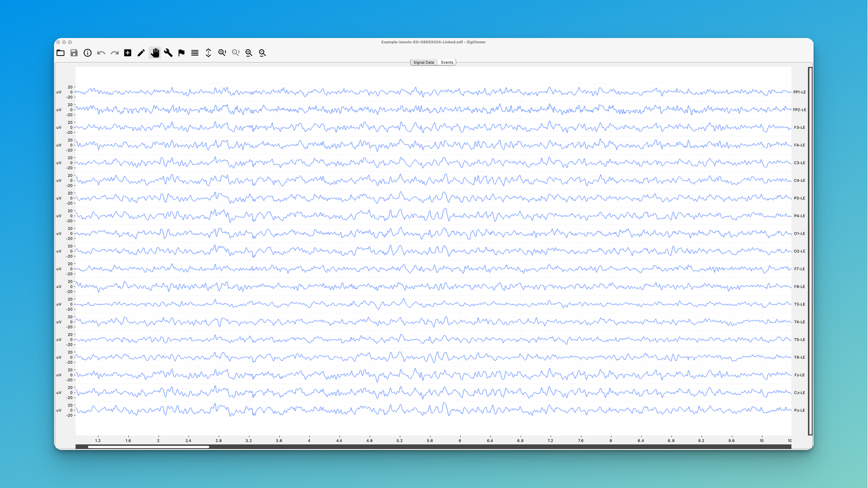The image size is (868, 488).
Task: Zoom in horizontally magnifier icon
Action: click(249, 53)
